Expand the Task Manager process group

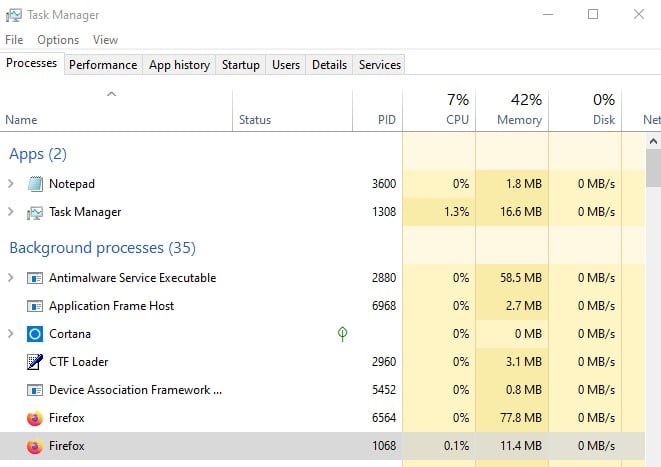(x=11, y=212)
